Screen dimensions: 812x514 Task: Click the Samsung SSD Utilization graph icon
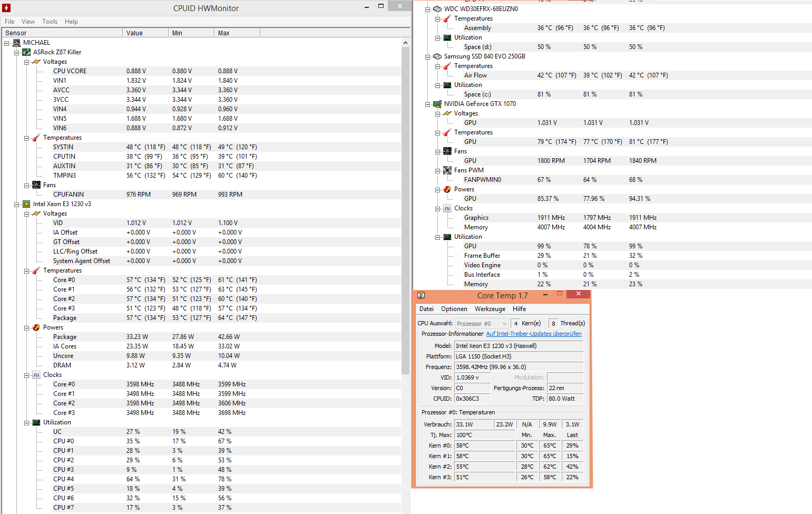coord(447,85)
